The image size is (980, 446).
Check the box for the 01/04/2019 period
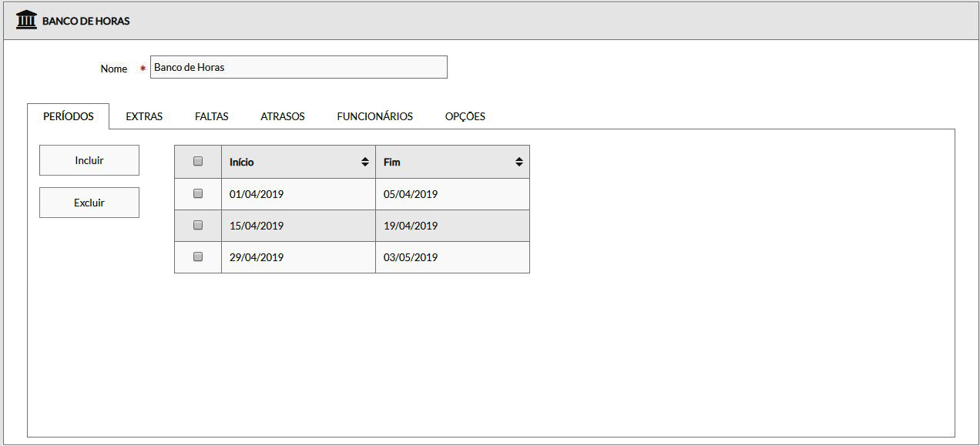(x=198, y=194)
